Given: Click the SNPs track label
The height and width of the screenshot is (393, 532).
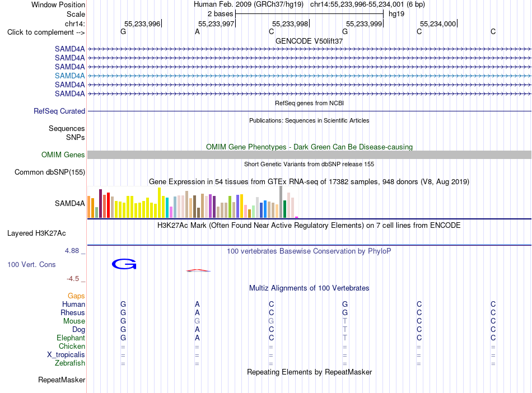Looking at the screenshot, I should point(76,137).
